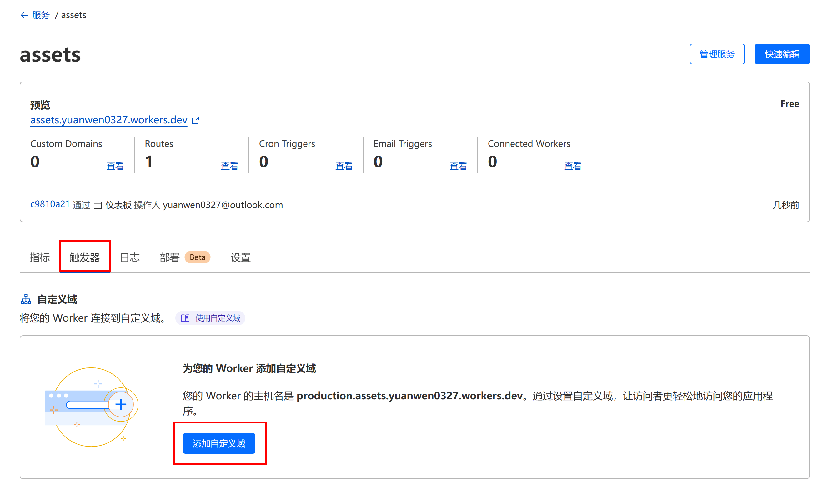Screen dimensions: 823x504
Task: Click 查看 under Connected Workers
Action: [x=573, y=166]
